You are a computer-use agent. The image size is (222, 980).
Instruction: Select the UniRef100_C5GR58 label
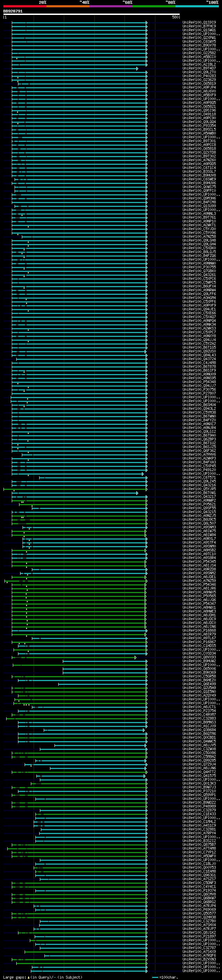[199, 677]
